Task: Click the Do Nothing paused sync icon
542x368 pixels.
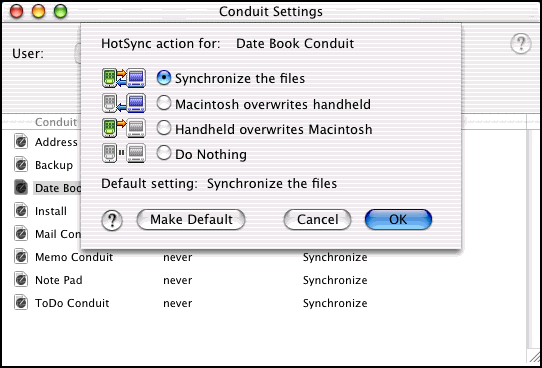Action: click(x=124, y=153)
